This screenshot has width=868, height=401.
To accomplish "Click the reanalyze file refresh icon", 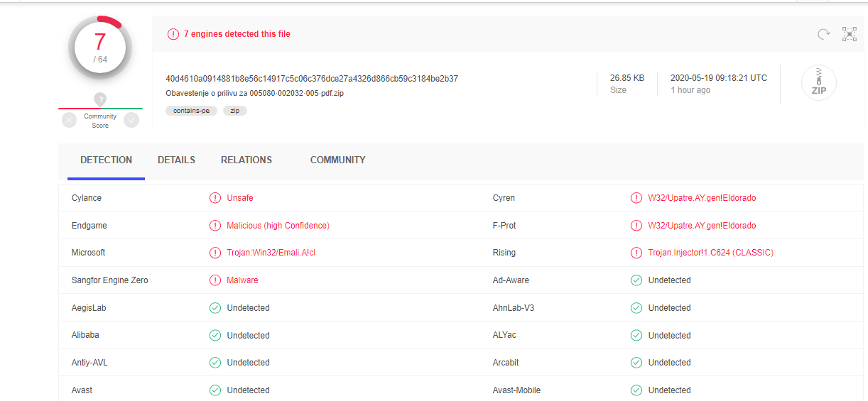I will click(x=823, y=34).
